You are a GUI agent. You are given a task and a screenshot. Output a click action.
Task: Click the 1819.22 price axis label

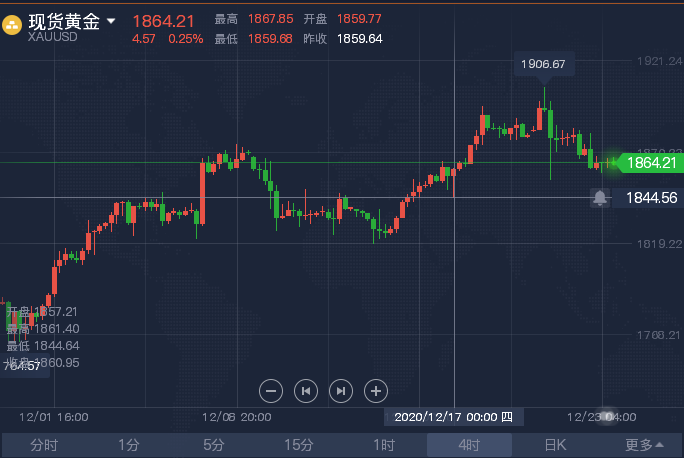(660, 244)
